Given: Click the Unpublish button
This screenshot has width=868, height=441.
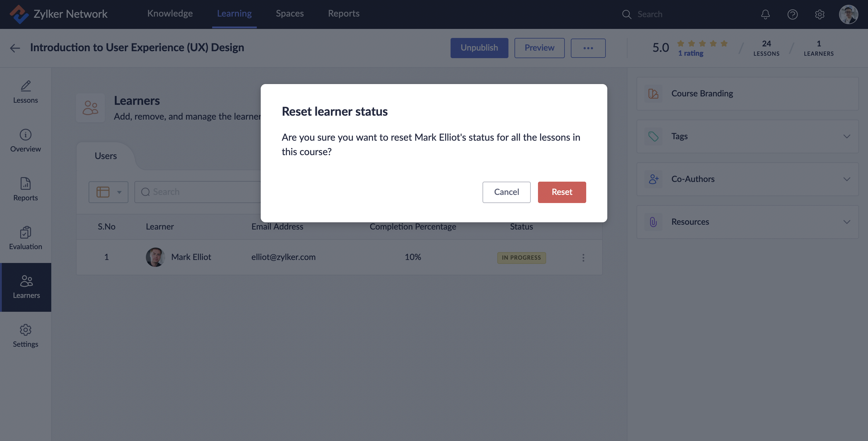Looking at the screenshot, I should [x=479, y=48].
